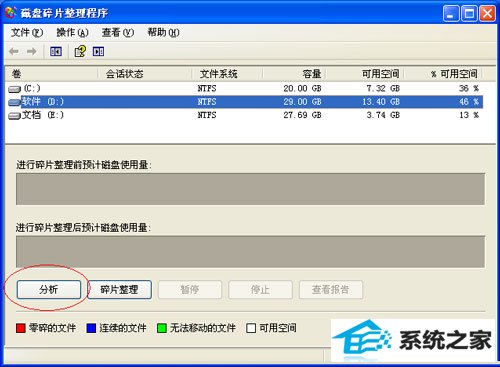This screenshot has width=500, height=367.
Task: Sort by the 会话状态 column header
Action: click(x=145, y=74)
